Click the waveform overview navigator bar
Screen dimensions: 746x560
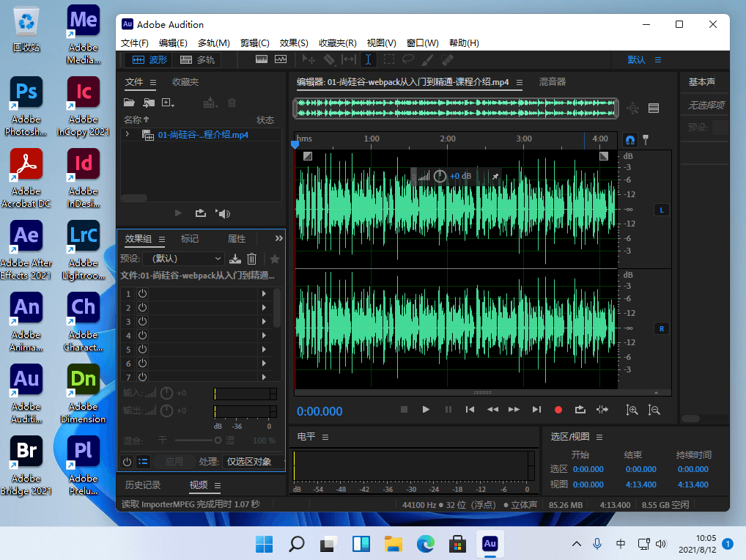point(455,108)
